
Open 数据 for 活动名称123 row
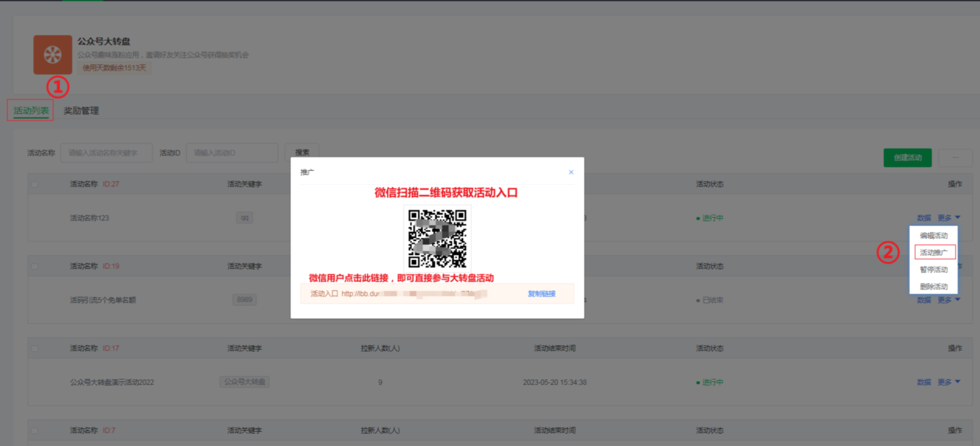pos(924,218)
